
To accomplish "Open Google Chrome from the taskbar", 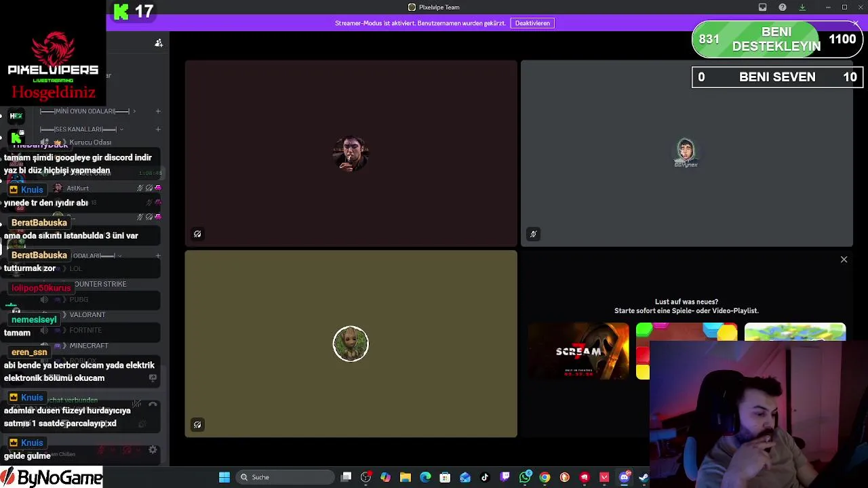I will [545, 477].
